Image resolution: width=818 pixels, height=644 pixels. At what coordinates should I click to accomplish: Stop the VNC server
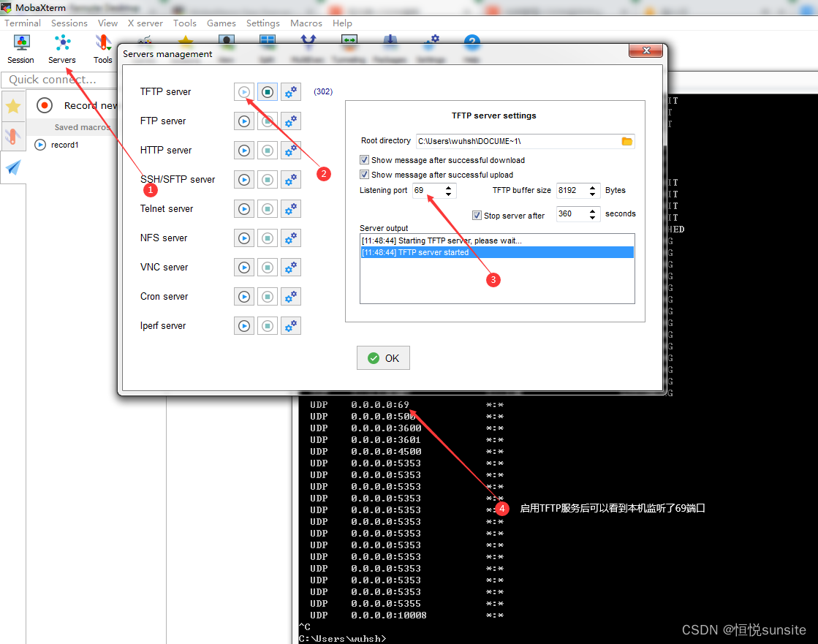point(267,268)
